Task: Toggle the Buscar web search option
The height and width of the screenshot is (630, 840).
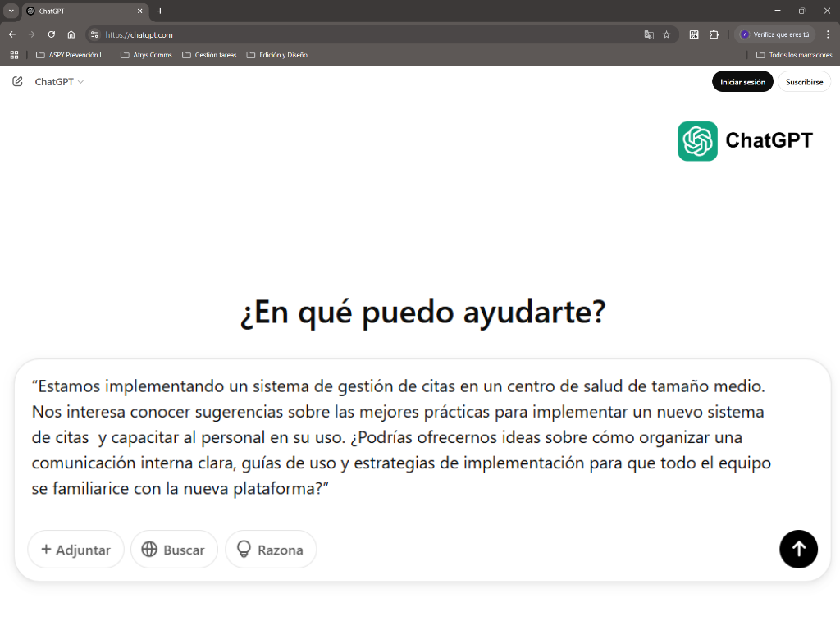Action: coord(174,549)
